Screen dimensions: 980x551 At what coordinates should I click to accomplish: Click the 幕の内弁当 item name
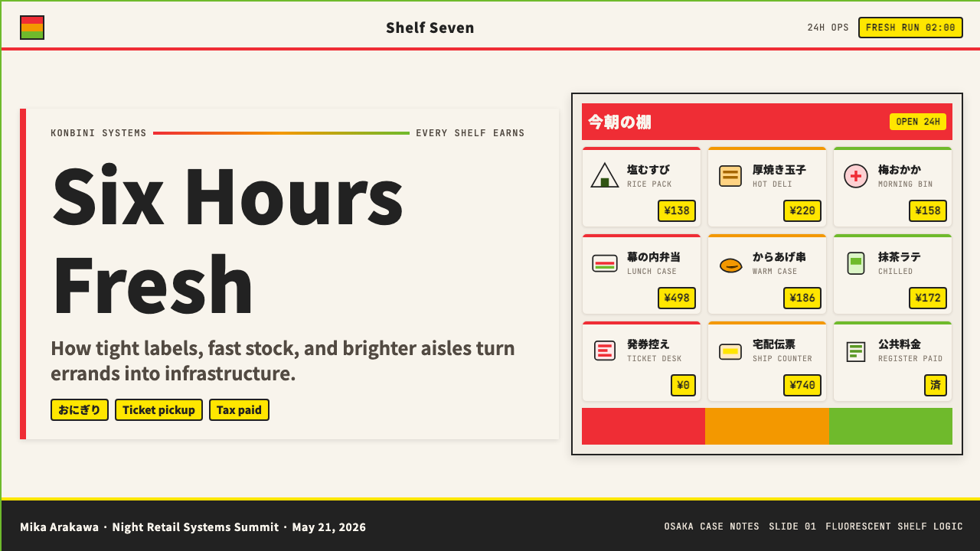[x=654, y=257]
